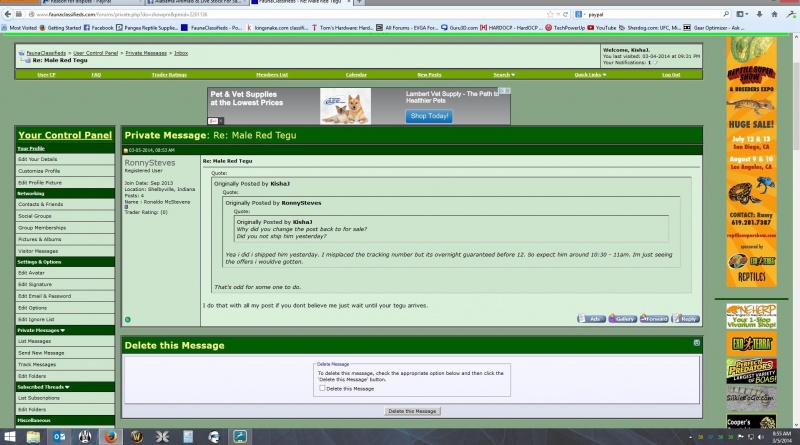Open New Posts in navbar

(x=429, y=75)
